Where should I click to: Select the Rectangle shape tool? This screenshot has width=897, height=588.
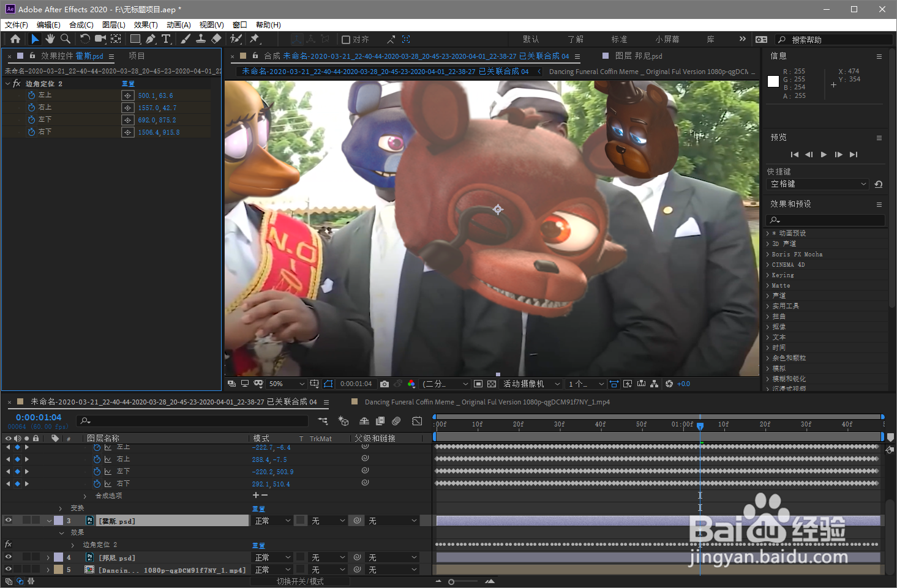[135, 39]
